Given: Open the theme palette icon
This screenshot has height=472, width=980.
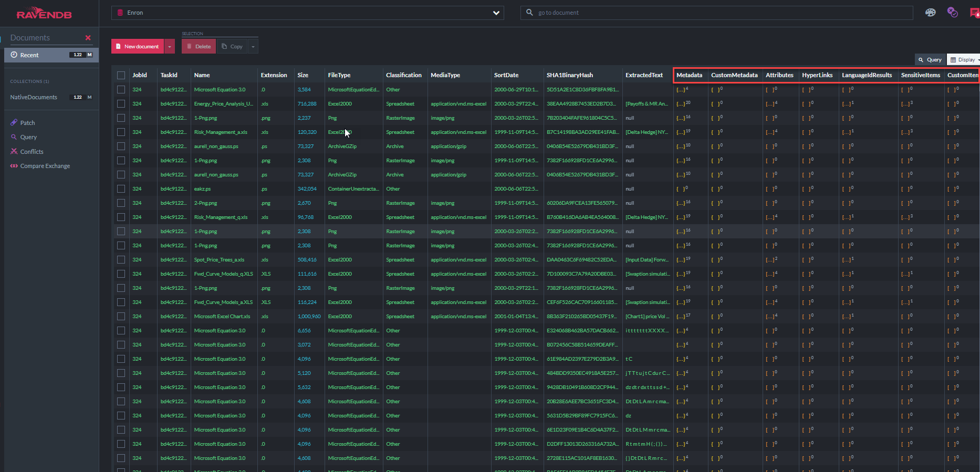Looking at the screenshot, I should [930, 13].
